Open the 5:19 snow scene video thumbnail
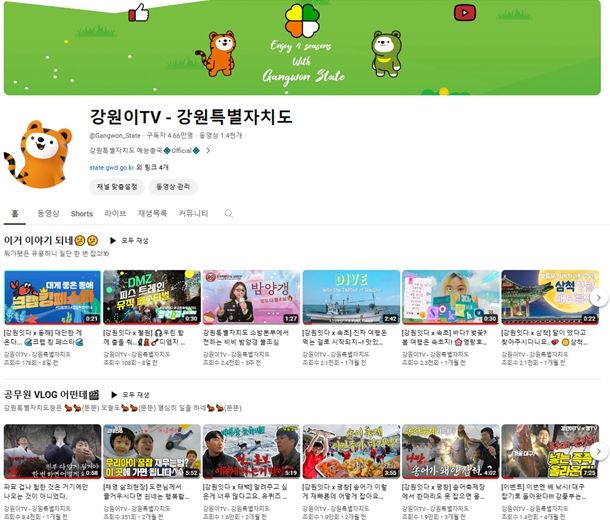610x526 pixels. click(251, 451)
